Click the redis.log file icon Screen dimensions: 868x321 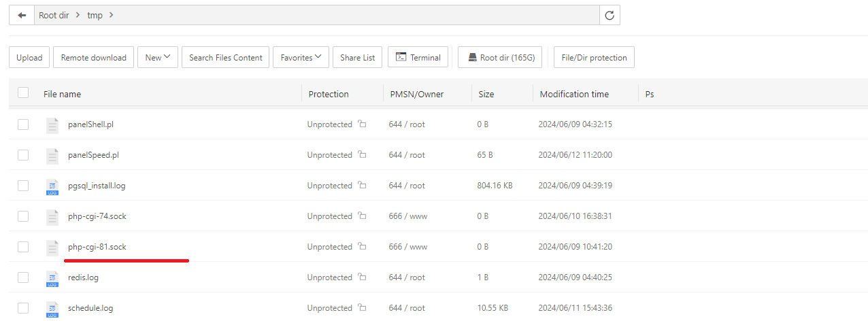[x=52, y=277]
